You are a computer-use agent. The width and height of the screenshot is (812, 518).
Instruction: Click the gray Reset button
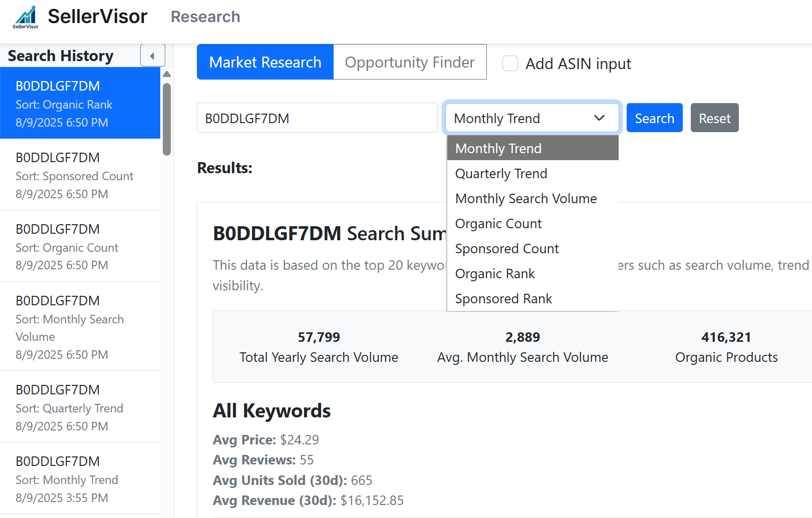coord(714,118)
